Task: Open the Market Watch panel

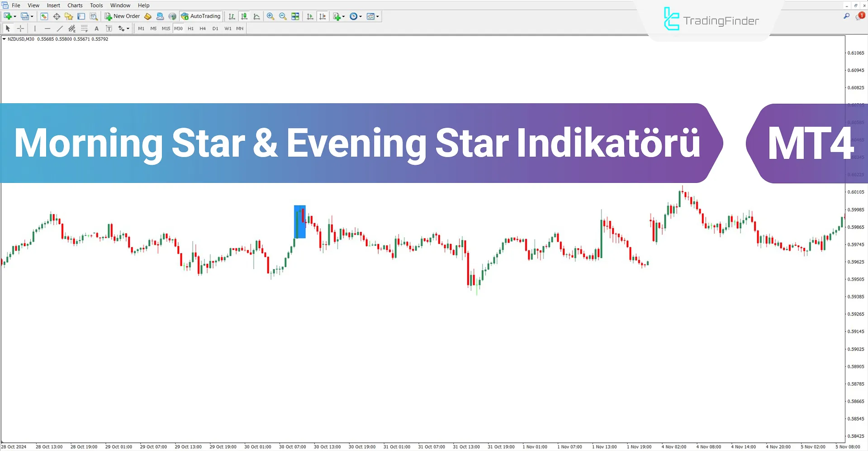Action: point(44,16)
